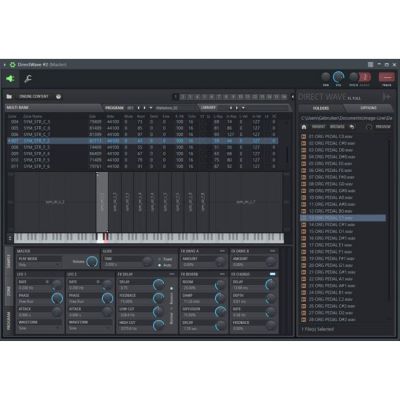Open the Play Mode dropdown
The image size is (400, 400).
39,265
